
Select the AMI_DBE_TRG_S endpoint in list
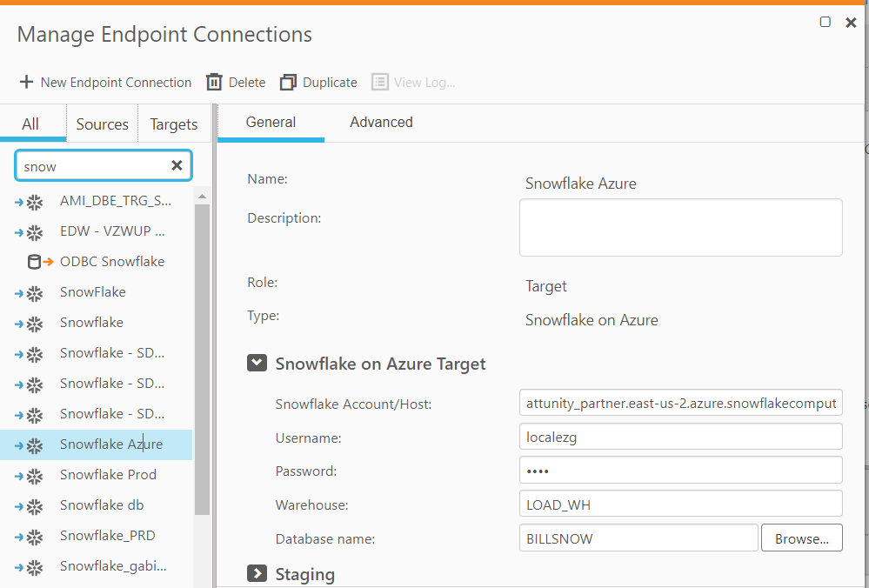(115, 201)
